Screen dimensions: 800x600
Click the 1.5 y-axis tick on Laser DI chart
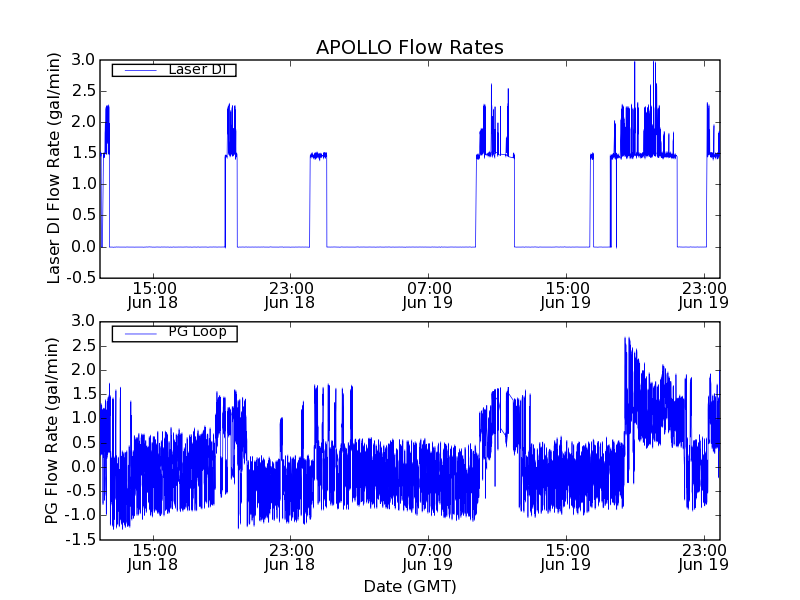pos(84,153)
